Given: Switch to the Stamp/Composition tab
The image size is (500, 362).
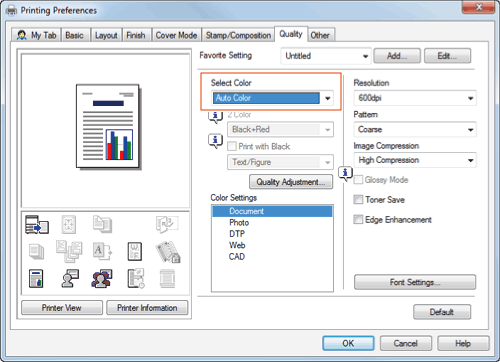Looking at the screenshot, I should click(x=238, y=35).
